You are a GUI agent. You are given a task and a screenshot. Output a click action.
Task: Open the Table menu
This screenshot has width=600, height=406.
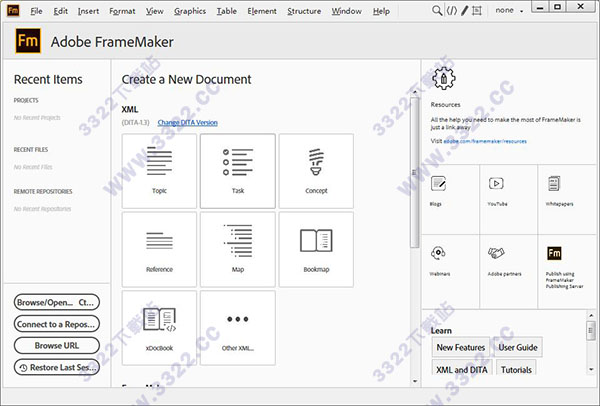point(227,11)
